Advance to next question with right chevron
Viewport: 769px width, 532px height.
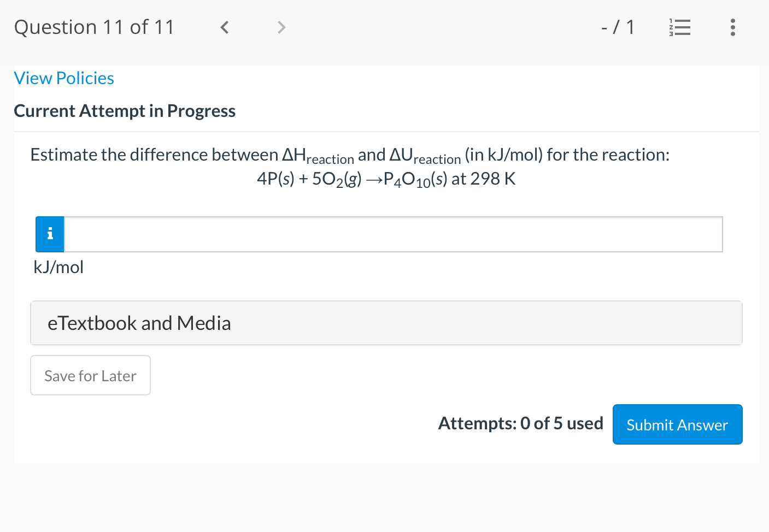[x=281, y=27]
